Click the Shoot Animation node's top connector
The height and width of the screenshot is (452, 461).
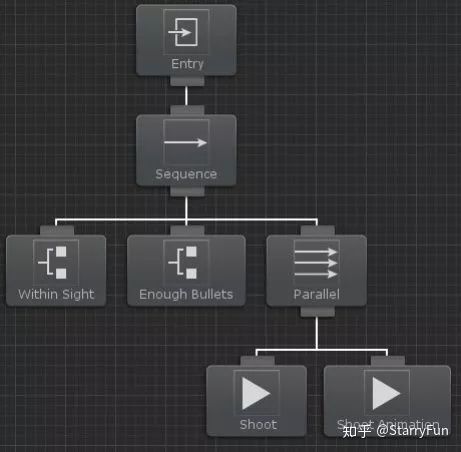388,361
